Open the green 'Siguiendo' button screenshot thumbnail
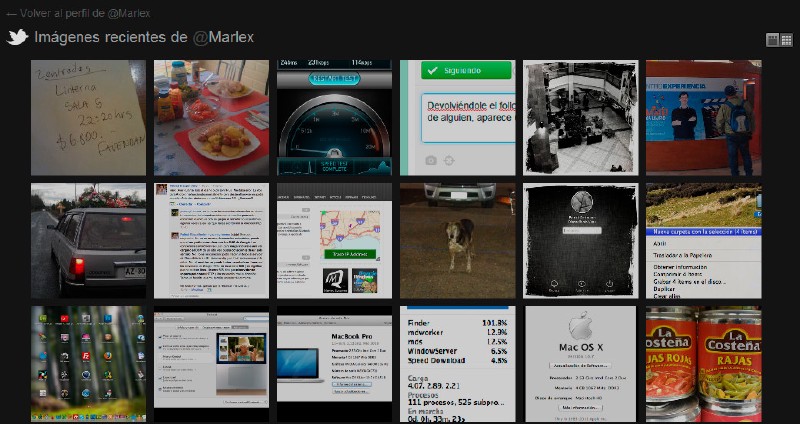This screenshot has width=800, height=424. [458, 118]
